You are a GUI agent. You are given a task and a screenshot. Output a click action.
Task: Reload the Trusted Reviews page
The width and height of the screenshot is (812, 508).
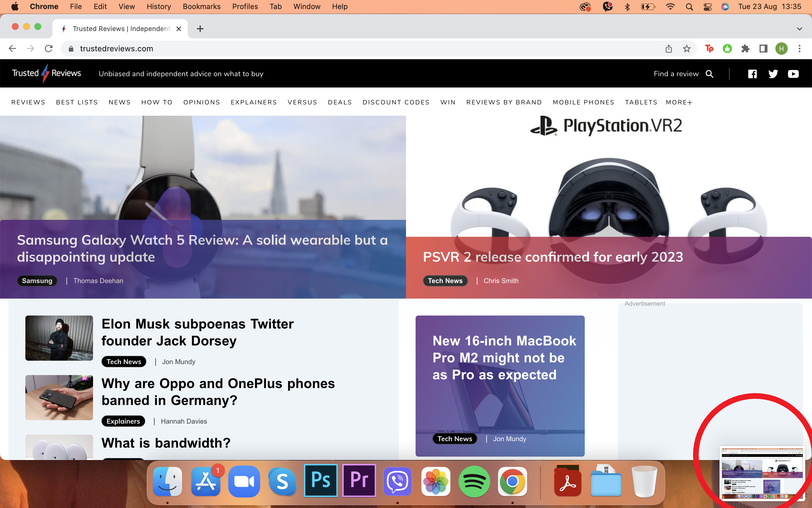pos(49,49)
